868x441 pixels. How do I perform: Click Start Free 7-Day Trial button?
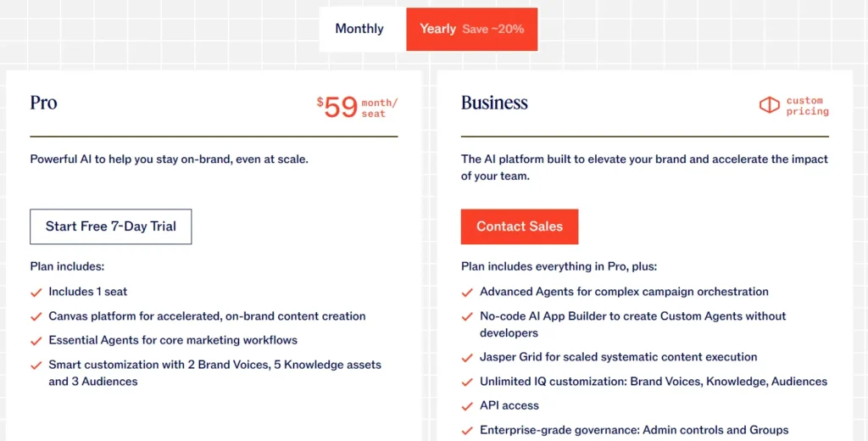(x=111, y=226)
